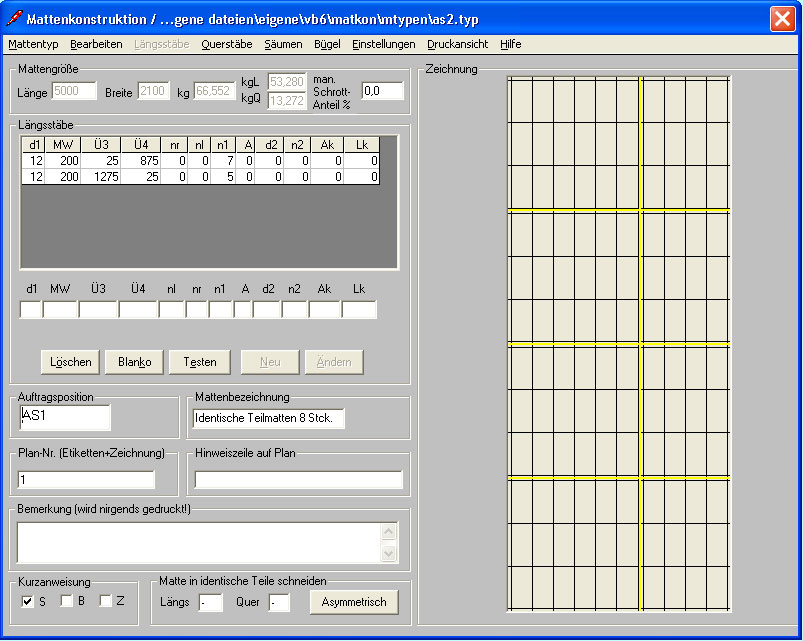Click the kgQ field showing 13,272
Viewport: 803px width, 641px height.
coord(287,100)
